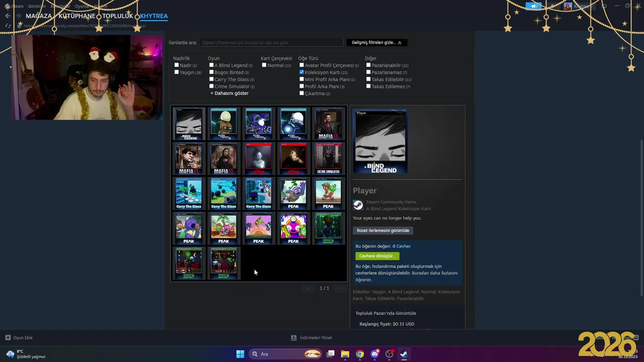This screenshot has height=362, width=644.
Task: Select the Mafia II Joe Barbaro card
Action: (x=189, y=158)
